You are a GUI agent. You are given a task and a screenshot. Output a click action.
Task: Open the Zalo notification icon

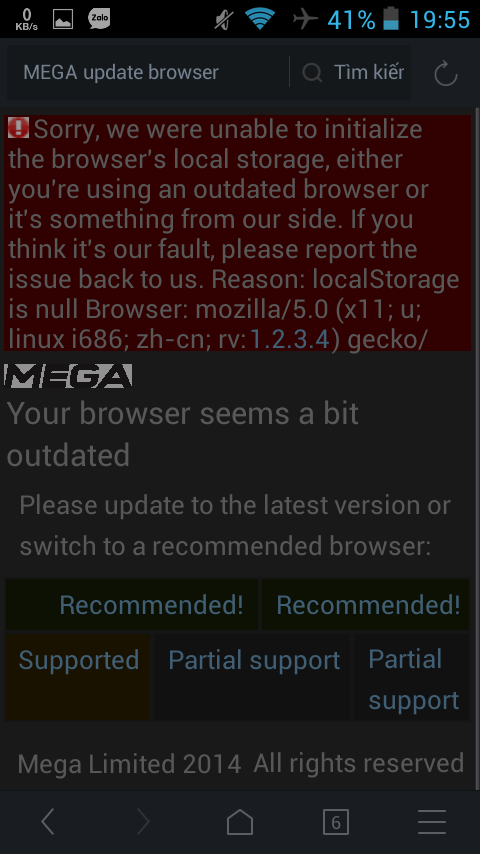click(x=99, y=19)
